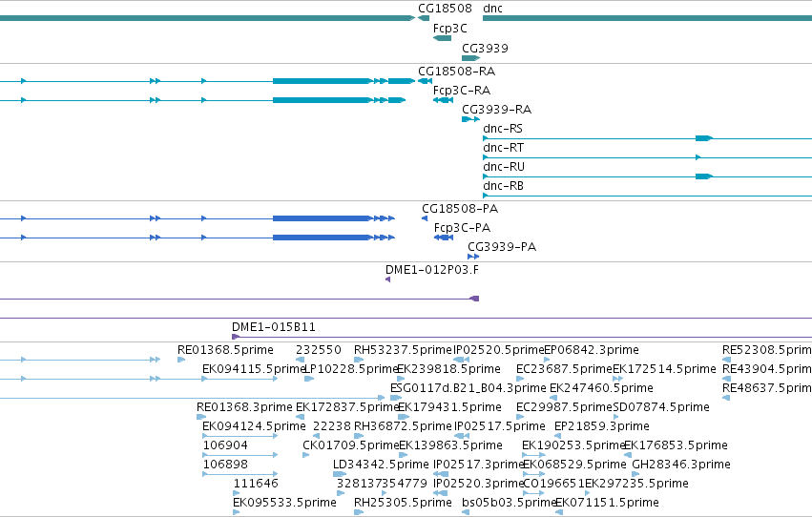Select the DME1-012P03.F feature
The image size is (812, 517).
(x=432, y=270)
